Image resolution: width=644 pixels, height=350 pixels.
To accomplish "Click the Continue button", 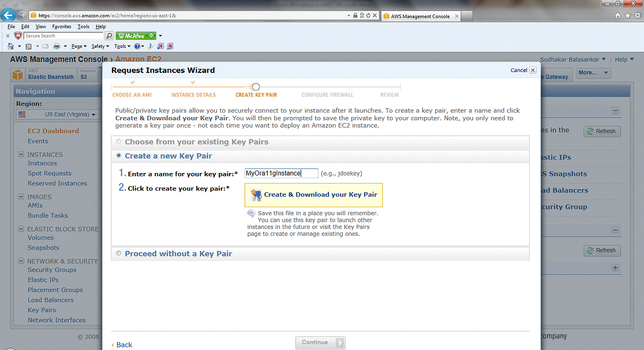I will click(x=320, y=342).
